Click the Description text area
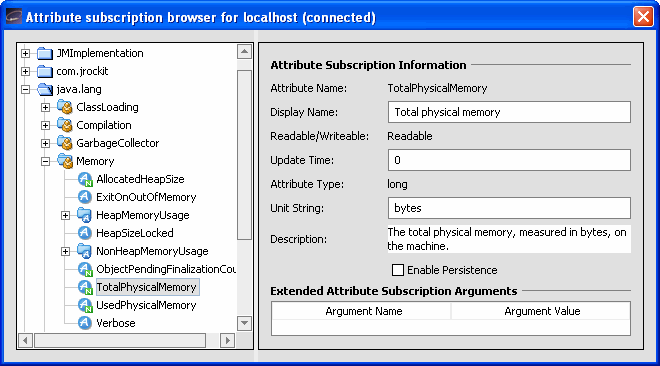 click(x=509, y=239)
